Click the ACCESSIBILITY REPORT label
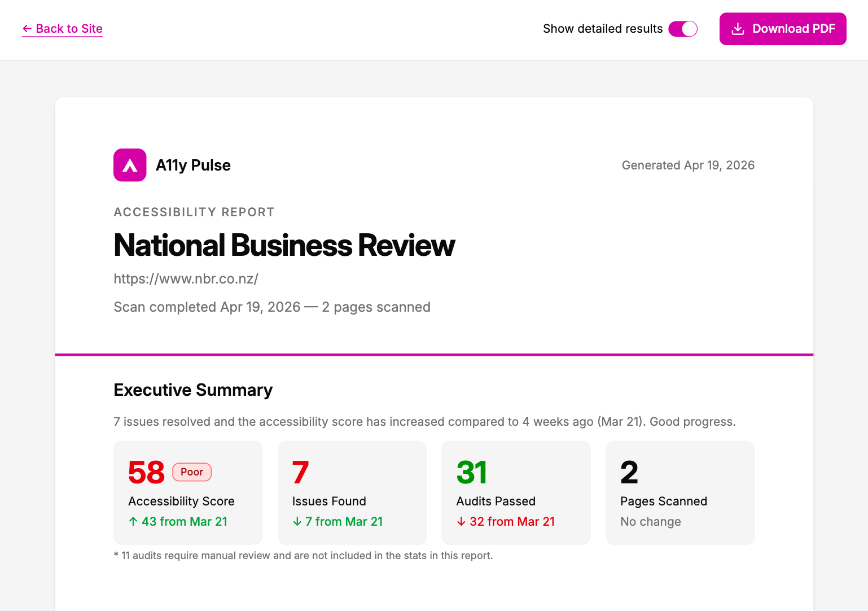 point(194,212)
